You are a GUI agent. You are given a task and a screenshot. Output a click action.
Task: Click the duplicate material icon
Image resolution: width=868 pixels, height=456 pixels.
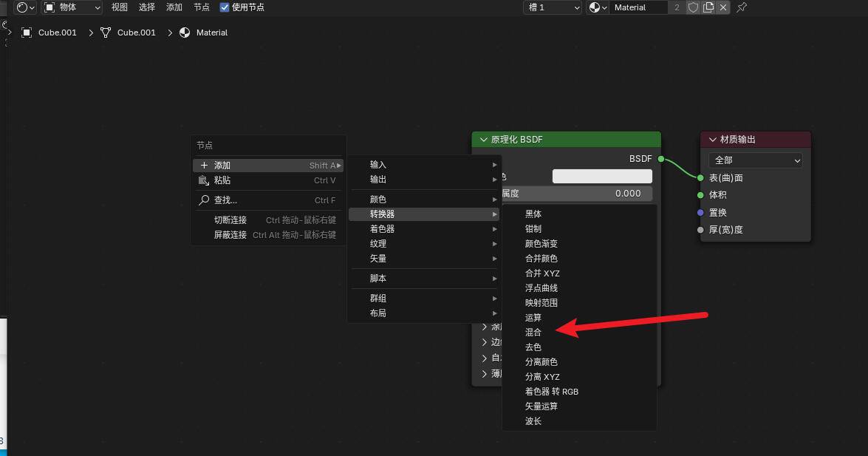tap(708, 7)
